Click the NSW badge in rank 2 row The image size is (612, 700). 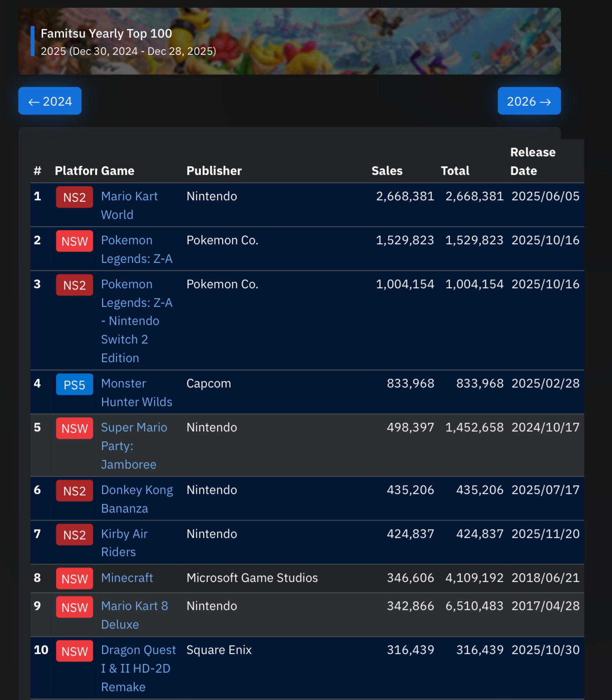(74, 241)
